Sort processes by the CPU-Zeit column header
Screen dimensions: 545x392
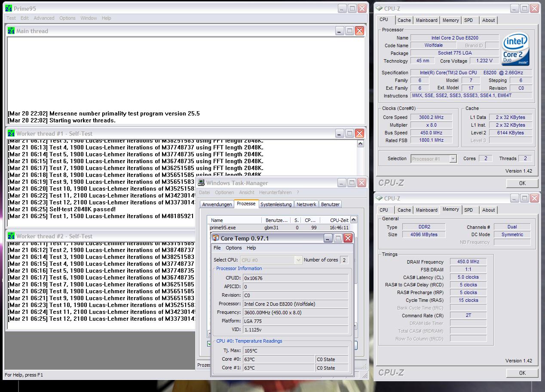click(334, 220)
